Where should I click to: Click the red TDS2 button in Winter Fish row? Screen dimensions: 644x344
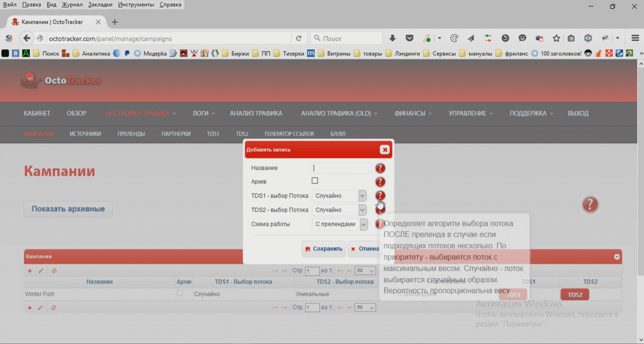(575, 295)
